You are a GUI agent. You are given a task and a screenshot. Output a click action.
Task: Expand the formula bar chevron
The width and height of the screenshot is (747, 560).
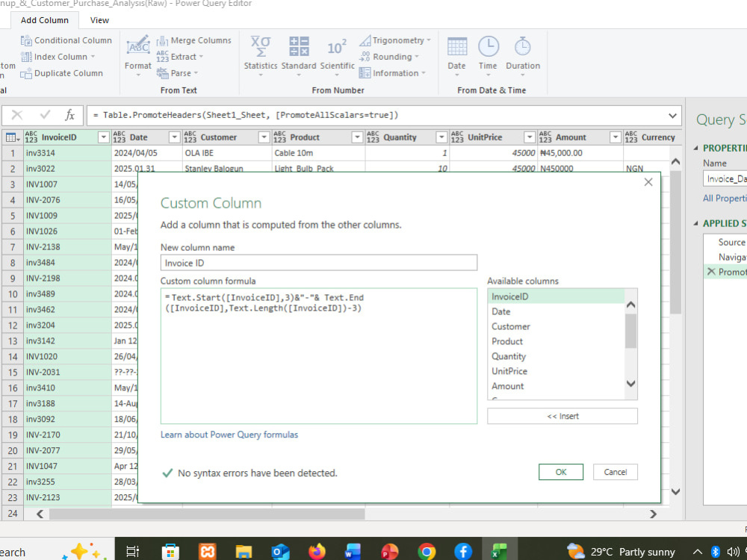pyautogui.click(x=672, y=115)
